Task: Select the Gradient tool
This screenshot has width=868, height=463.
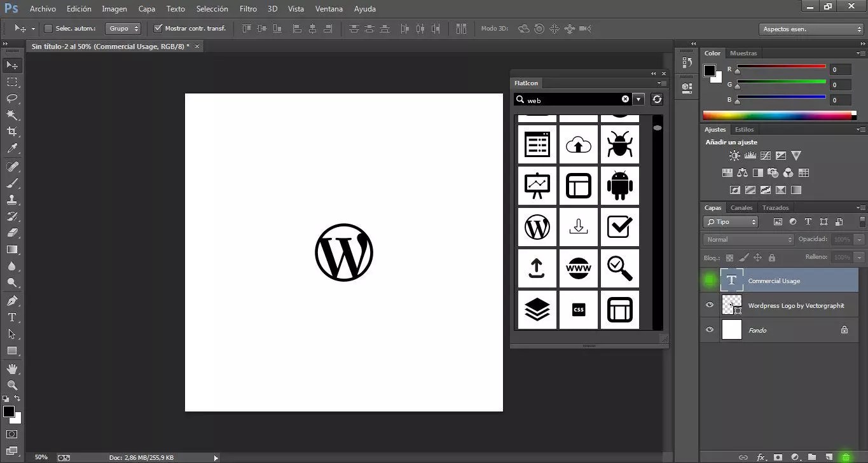Action: coord(12,249)
